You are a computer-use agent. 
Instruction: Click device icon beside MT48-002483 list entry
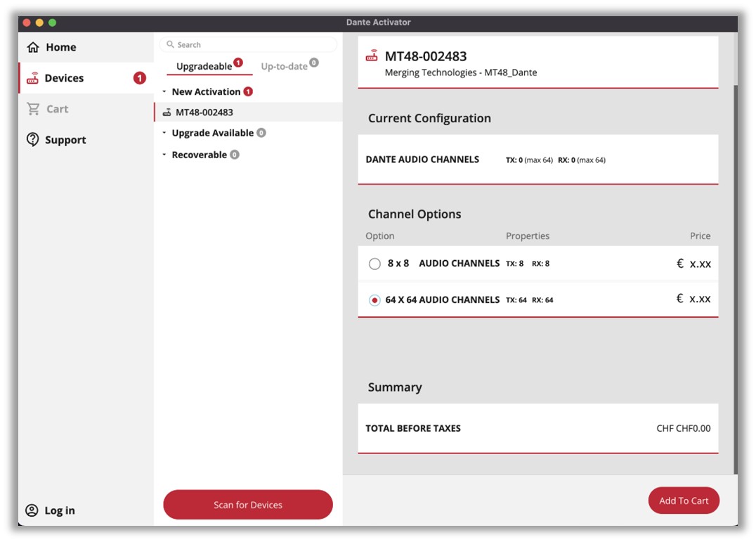[x=167, y=112]
